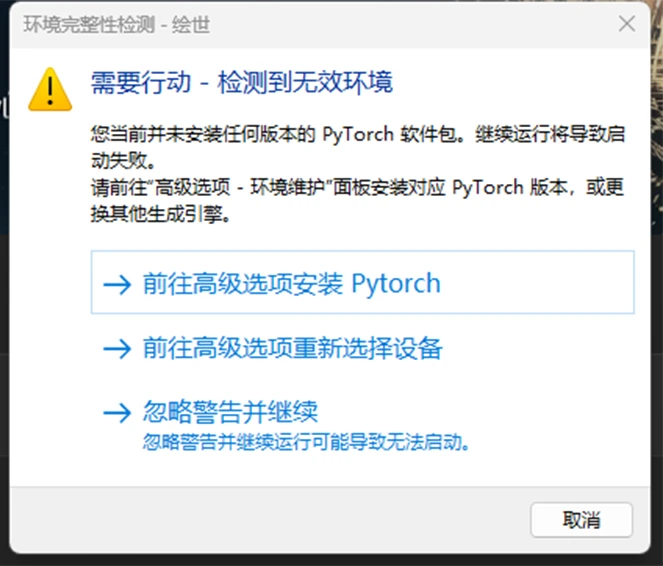Choose 前往高级选项安装 Pytorch option
This screenshot has height=566, width=663.
pyautogui.click(x=362, y=282)
